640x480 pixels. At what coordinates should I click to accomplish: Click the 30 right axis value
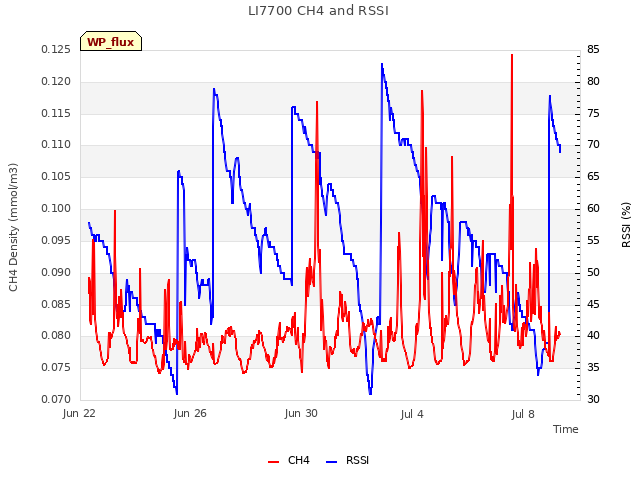point(593,399)
